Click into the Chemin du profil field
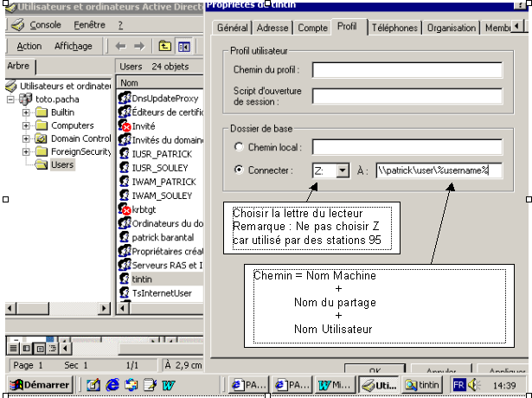The height and width of the screenshot is (398, 532). click(407, 69)
